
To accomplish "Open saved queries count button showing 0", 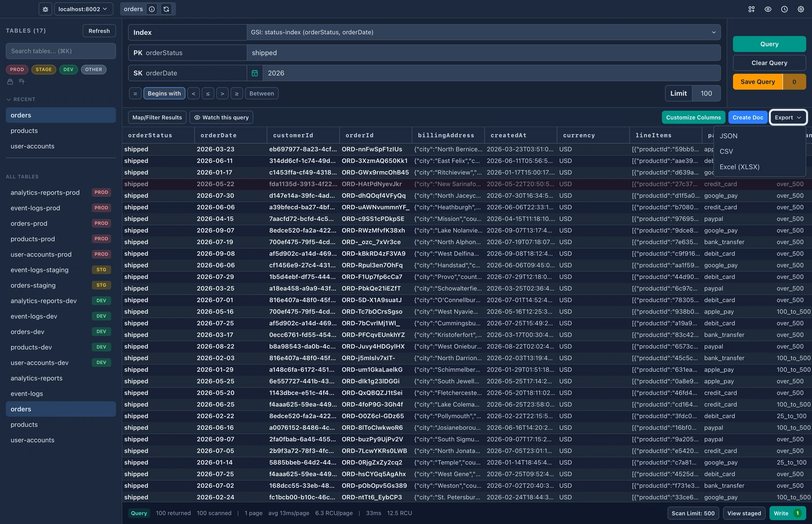I will (795, 82).
